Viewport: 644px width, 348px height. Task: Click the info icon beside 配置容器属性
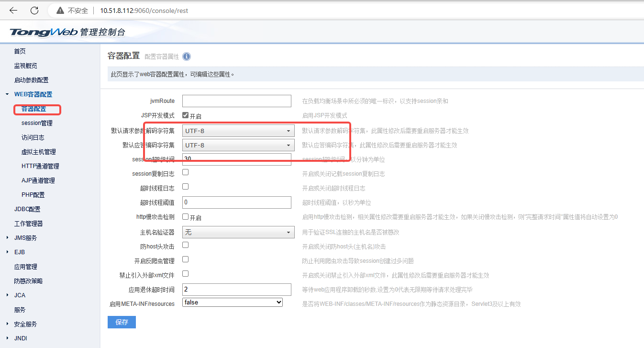(x=187, y=56)
